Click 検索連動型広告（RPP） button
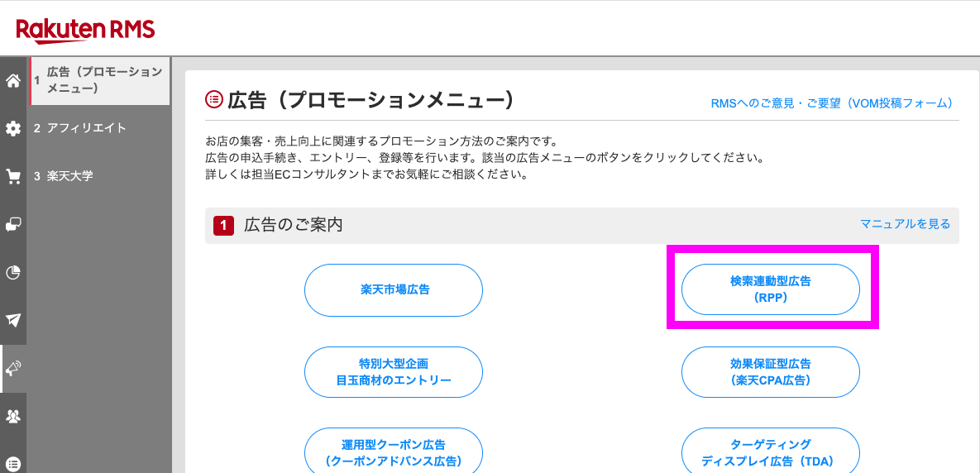980x473 pixels. click(x=771, y=290)
